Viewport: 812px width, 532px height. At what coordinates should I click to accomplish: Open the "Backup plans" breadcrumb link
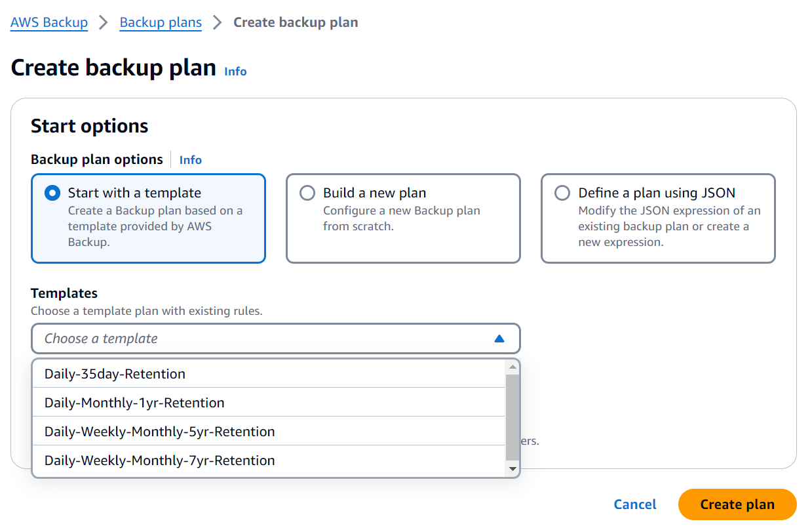(161, 22)
